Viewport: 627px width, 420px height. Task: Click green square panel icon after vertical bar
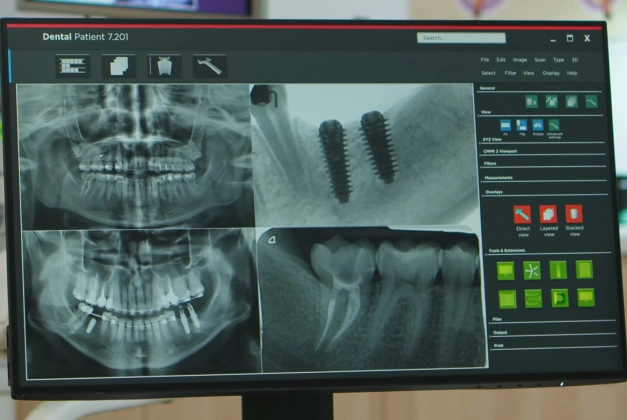coord(584,270)
